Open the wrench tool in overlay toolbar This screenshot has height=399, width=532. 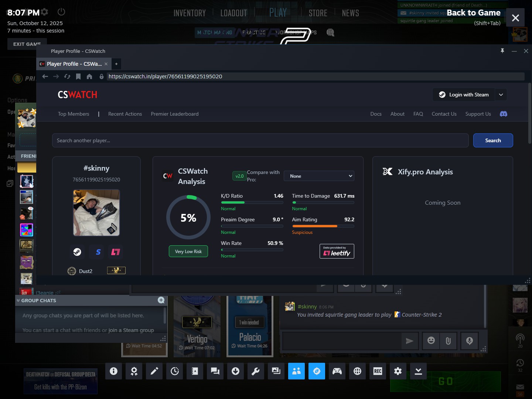point(256,371)
